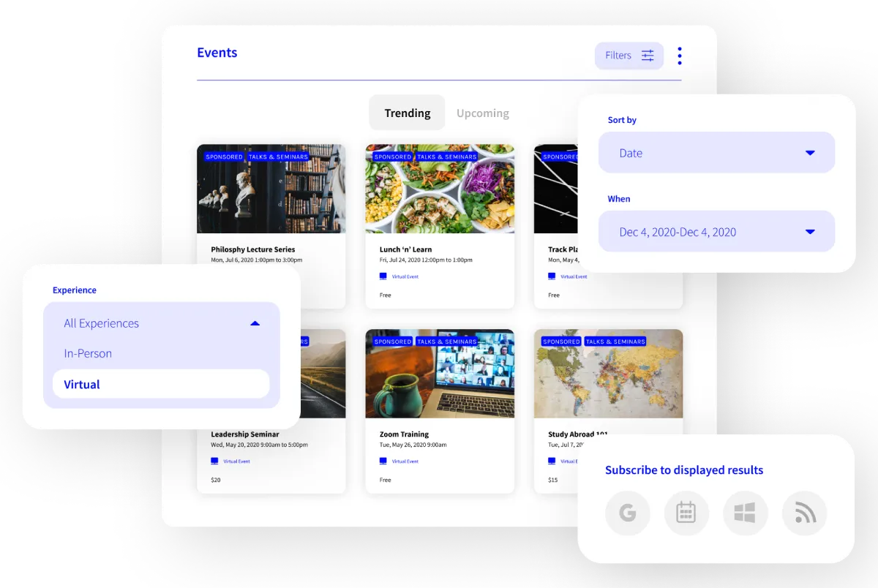Click Talks & Seminars tag on Philosphy Lecture card
878x588 pixels.
click(278, 157)
